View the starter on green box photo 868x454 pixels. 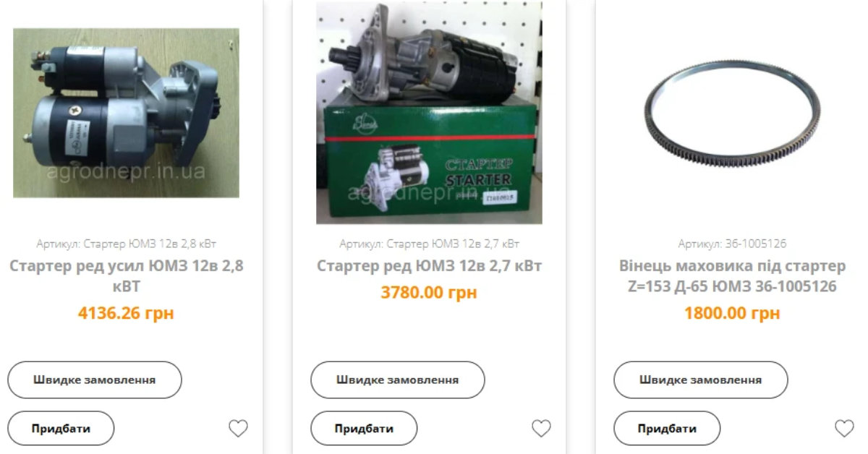tap(429, 113)
